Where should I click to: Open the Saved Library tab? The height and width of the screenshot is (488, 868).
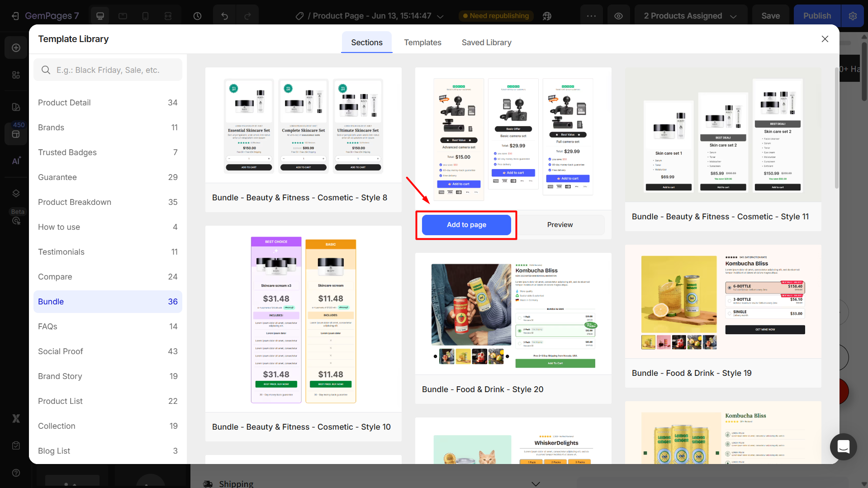[x=486, y=43]
